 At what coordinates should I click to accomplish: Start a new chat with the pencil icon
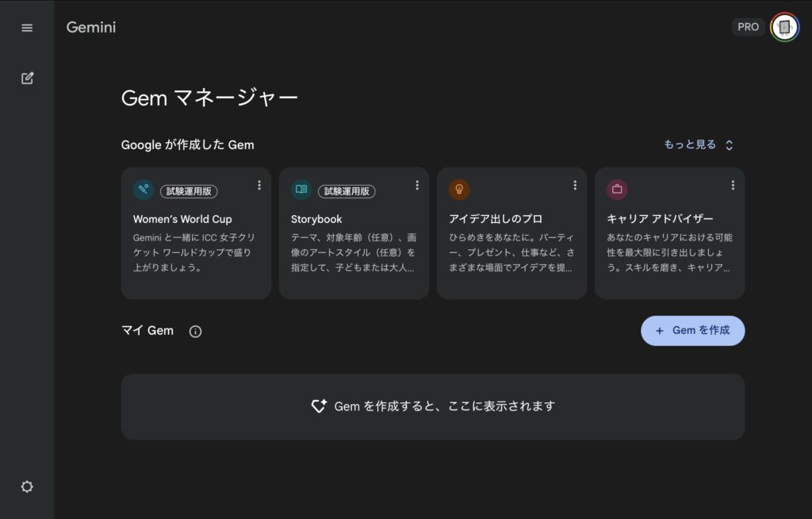[27, 79]
